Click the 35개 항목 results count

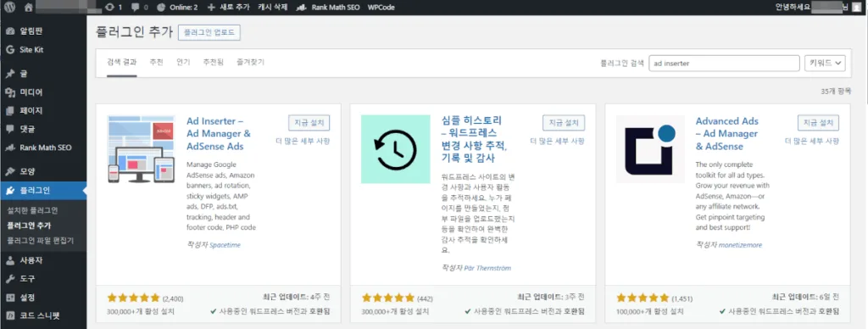coord(836,91)
